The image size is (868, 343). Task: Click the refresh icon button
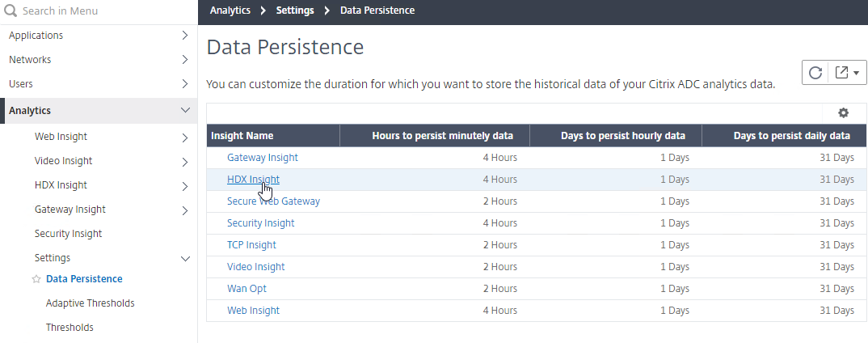[x=815, y=73]
